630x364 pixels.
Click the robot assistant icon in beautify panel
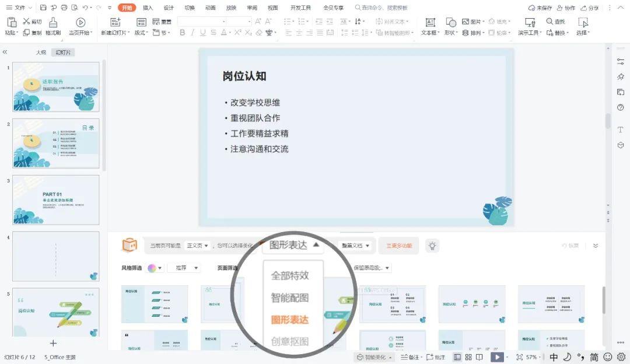[x=129, y=244]
